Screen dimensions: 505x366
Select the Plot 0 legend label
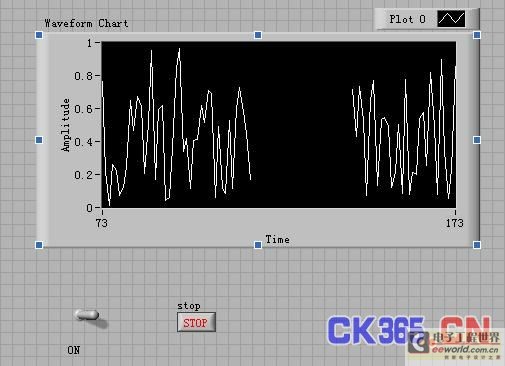click(407, 19)
